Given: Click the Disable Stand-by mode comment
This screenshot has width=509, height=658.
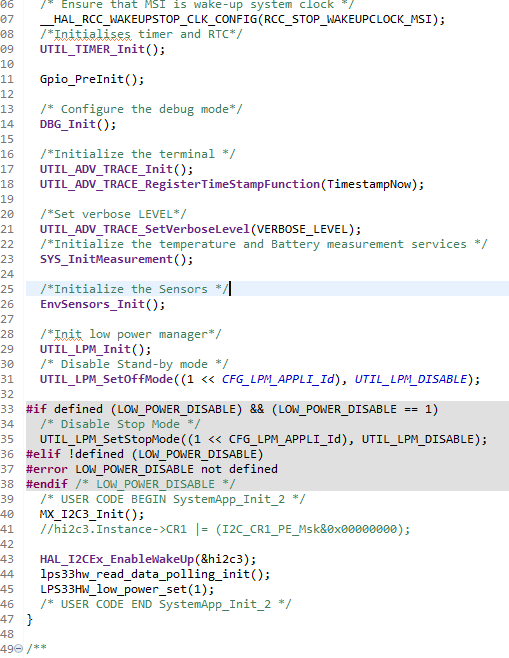Looking at the screenshot, I should [x=134, y=364].
